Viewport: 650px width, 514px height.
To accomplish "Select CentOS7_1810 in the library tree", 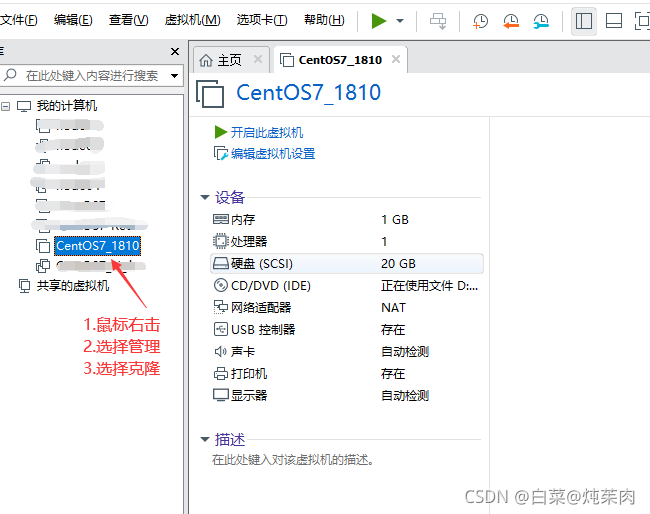I will point(98,246).
